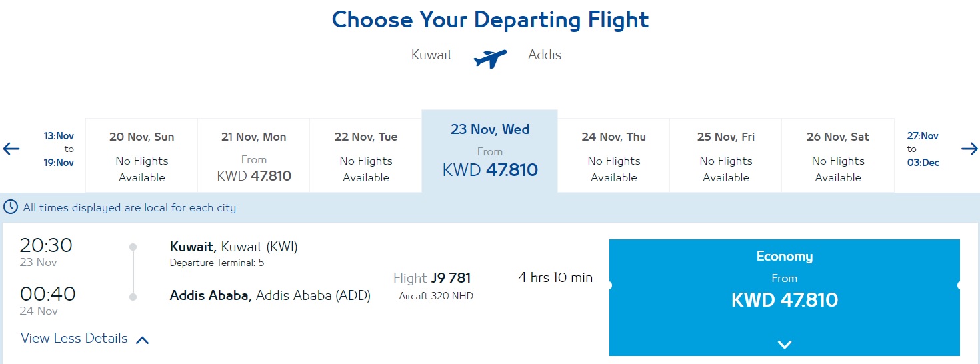Pick the 24 Nov, Thu date tab
Screen dimensions: 980x364
pyautogui.click(x=614, y=156)
